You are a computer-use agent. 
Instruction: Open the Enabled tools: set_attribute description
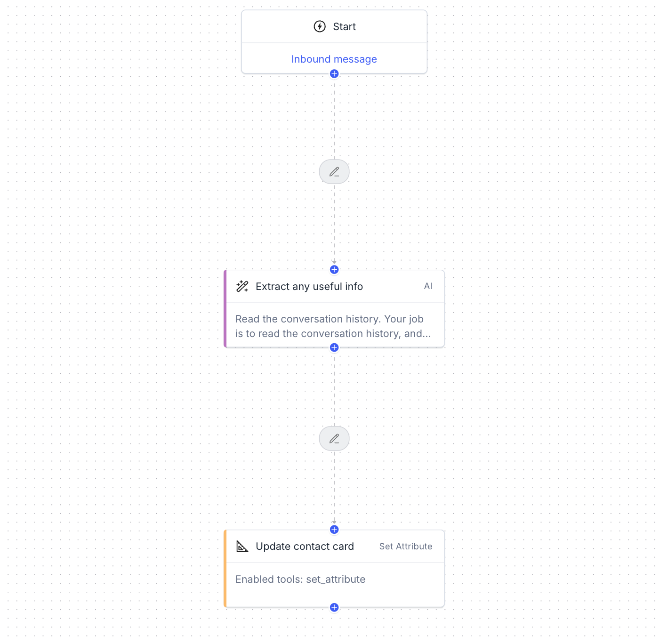(300, 579)
